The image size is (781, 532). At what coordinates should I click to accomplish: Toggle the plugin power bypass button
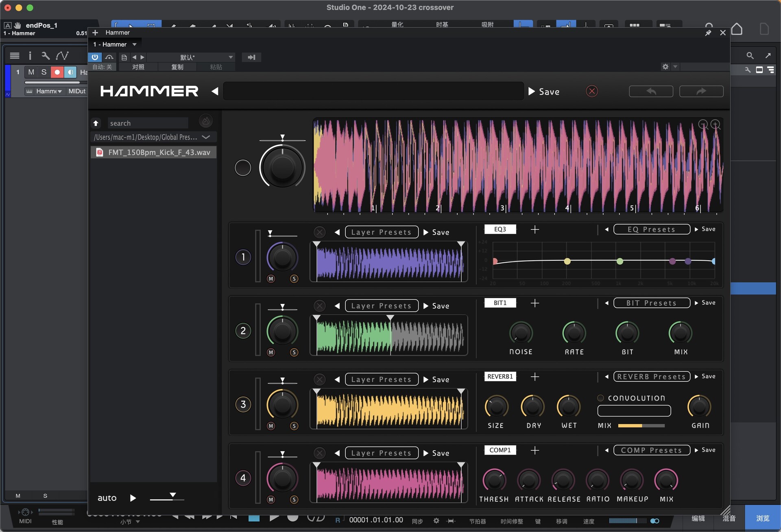(95, 57)
